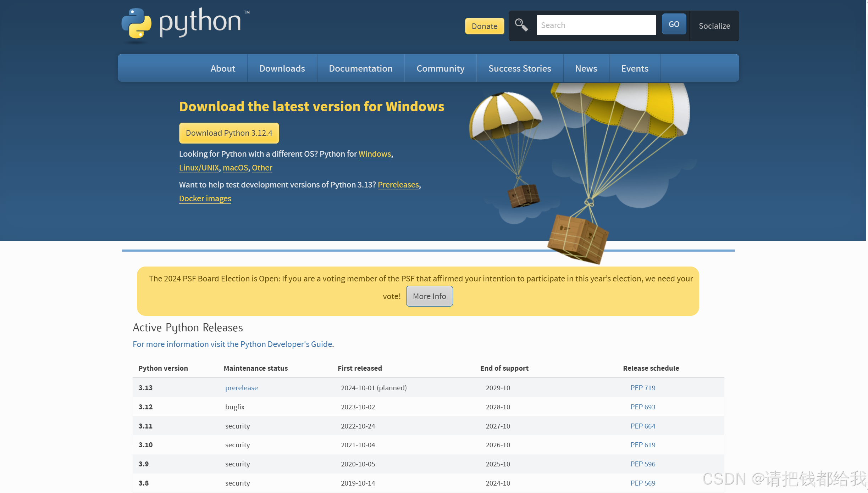Click the 2021-10-04 release date
Screen dimensions: 868x493
point(358,445)
